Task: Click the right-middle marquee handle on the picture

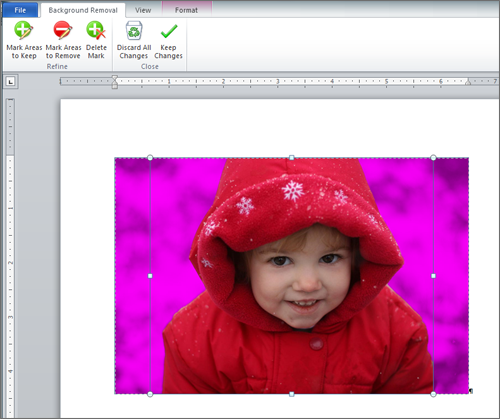Action: point(433,276)
